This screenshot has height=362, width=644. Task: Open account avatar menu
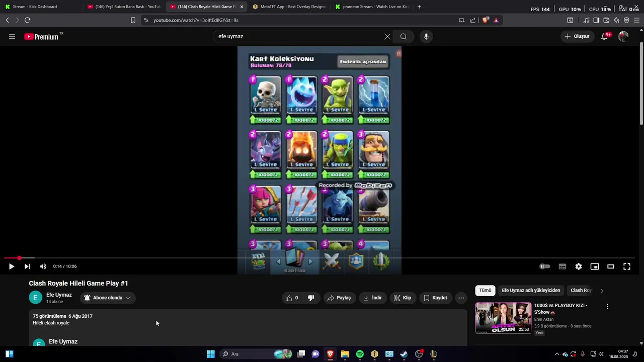coord(623,36)
